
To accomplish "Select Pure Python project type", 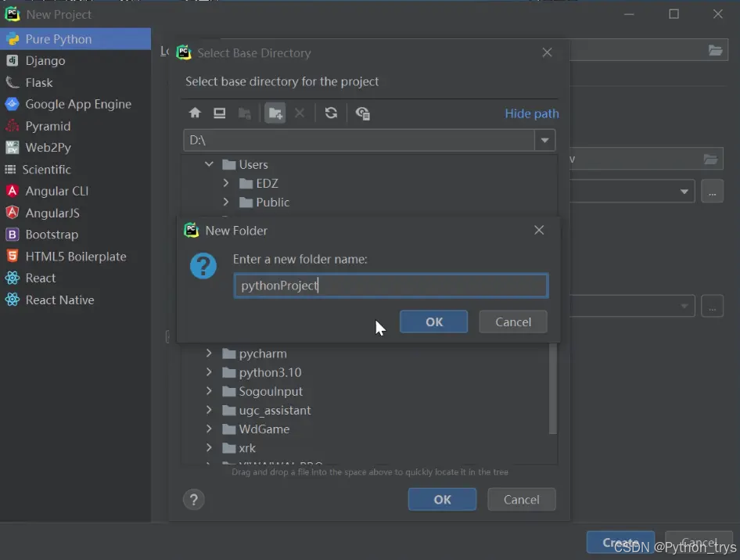I will [x=76, y=38].
